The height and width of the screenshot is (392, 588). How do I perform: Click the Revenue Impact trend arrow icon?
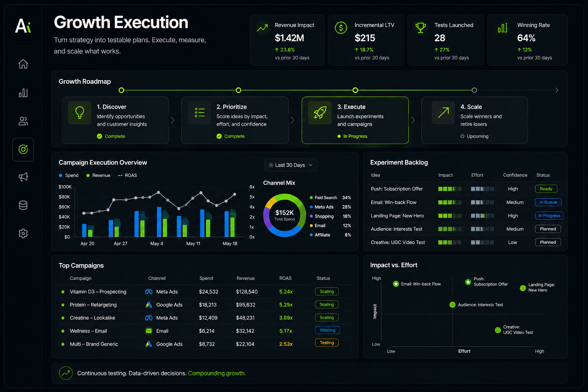click(x=262, y=28)
